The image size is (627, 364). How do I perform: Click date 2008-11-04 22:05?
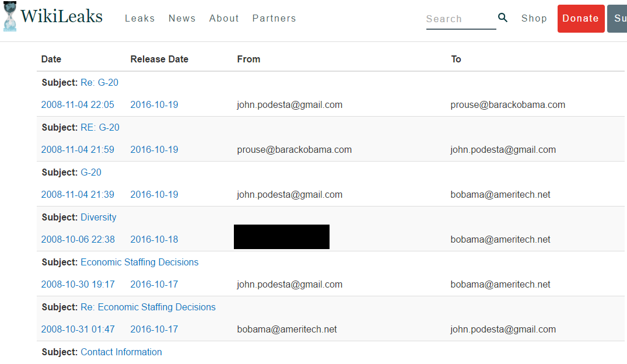(x=78, y=105)
